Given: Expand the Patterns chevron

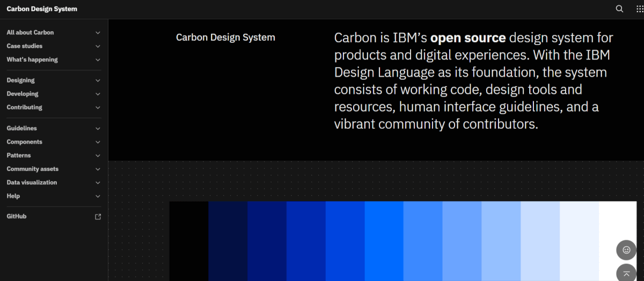Looking at the screenshot, I should 98,156.
